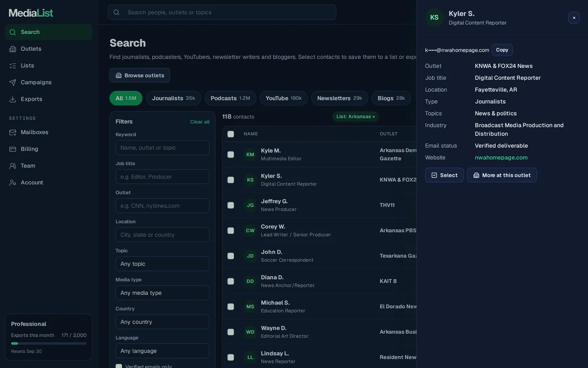Click the Keyword filter input
Viewport: 588px width, 368px height.
tap(163, 148)
